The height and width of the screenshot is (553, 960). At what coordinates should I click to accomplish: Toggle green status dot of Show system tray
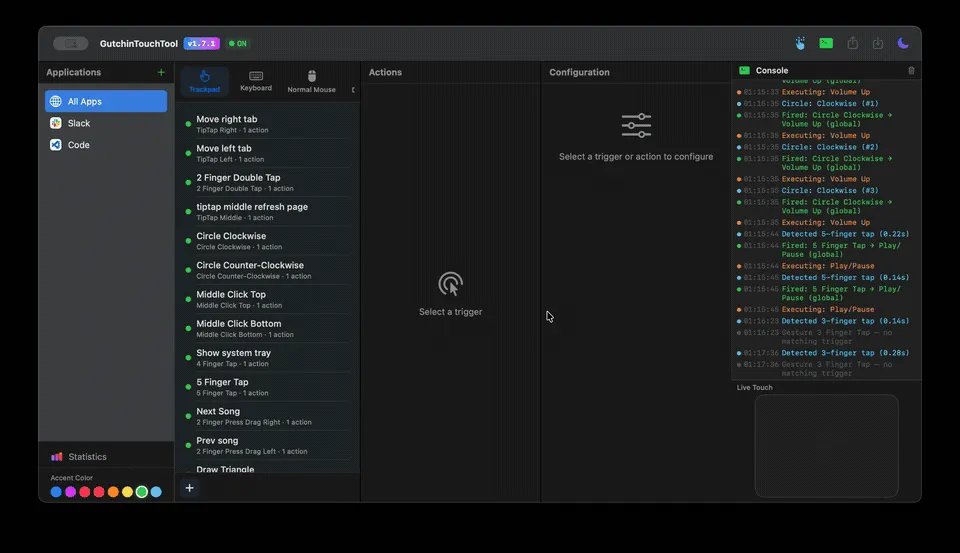click(188, 358)
